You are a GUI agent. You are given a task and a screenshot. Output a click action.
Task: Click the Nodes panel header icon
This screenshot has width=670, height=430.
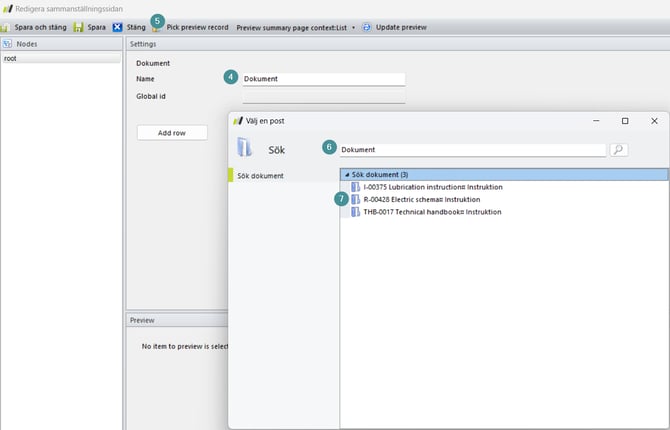(8, 44)
